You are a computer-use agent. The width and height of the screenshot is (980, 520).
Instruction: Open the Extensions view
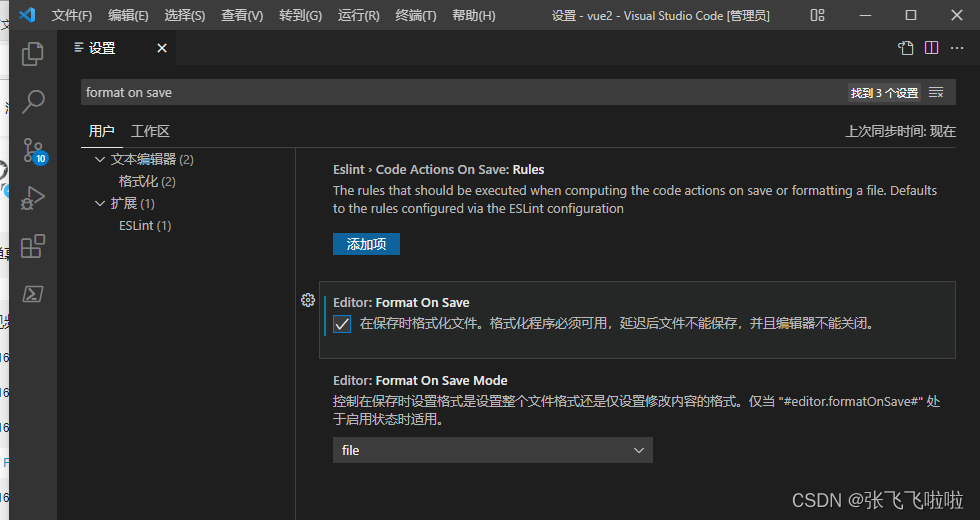(32, 246)
